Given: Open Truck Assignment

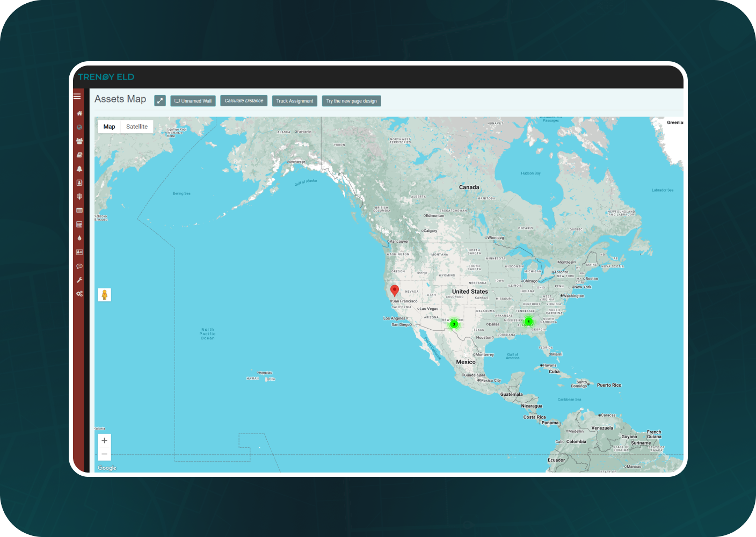Looking at the screenshot, I should pyautogui.click(x=295, y=101).
